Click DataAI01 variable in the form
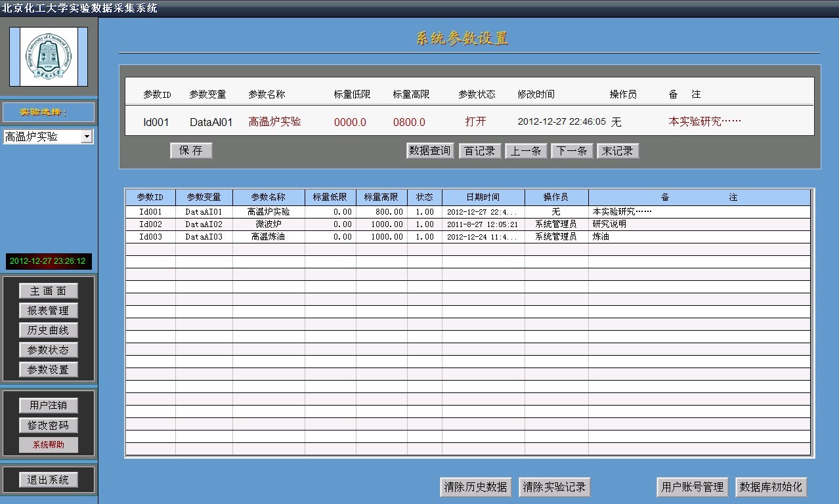839x504 pixels. 211,122
